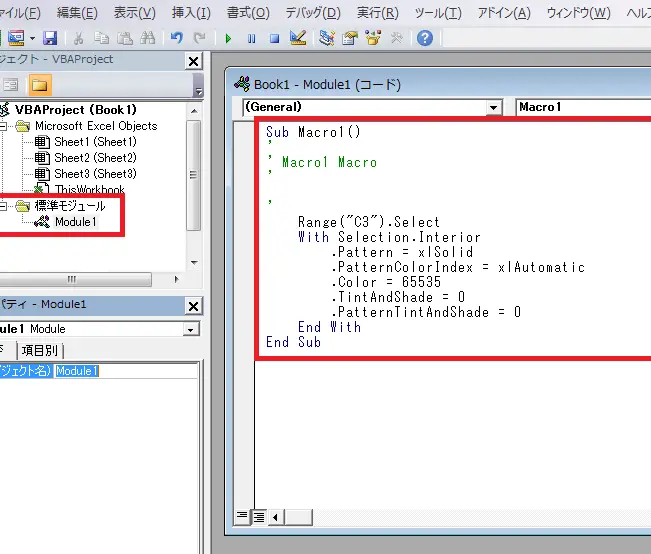Open the (General) object dropdown in code window
651x554 pixels.
click(x=493, y=108)
